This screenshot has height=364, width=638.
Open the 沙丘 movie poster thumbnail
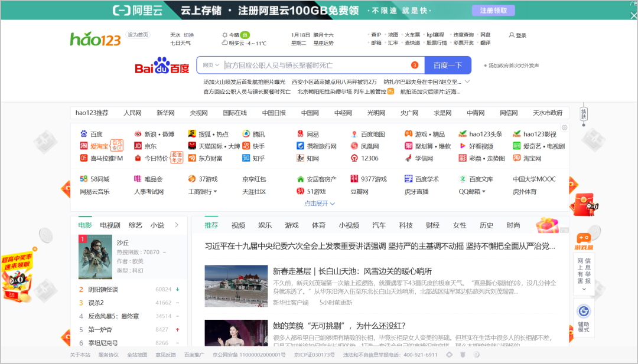[x=95, y=257]
